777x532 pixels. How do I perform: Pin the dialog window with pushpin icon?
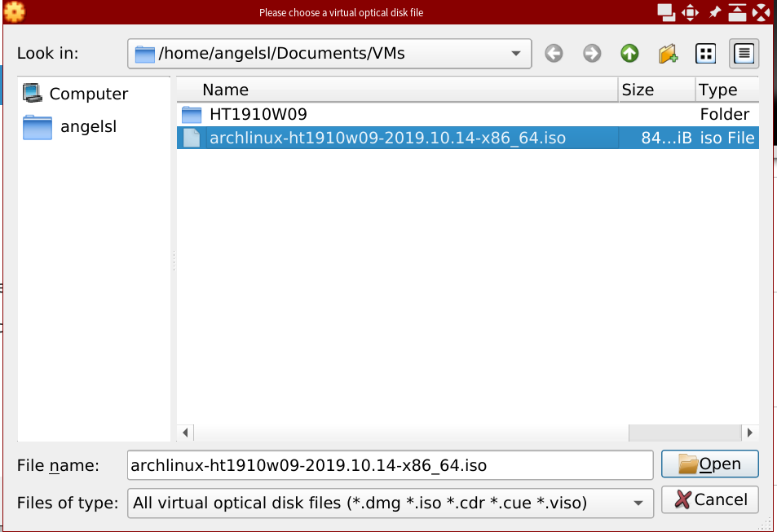point(715,12)
